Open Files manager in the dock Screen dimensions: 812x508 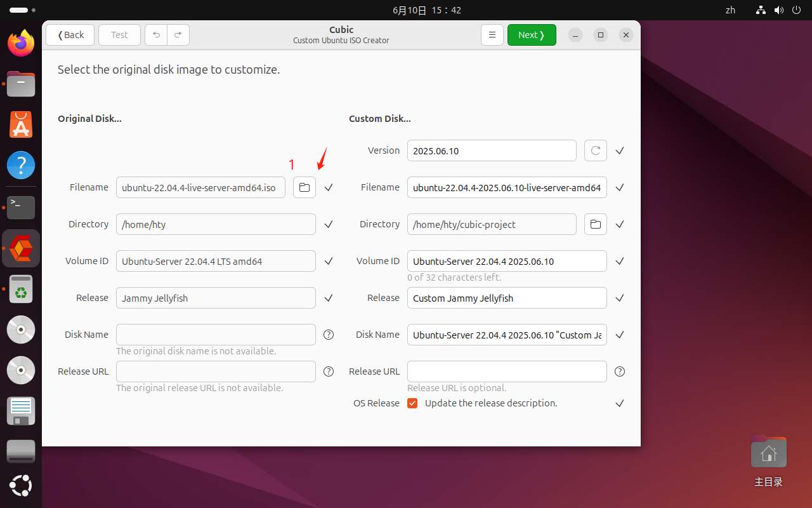[x=21, y=84]
